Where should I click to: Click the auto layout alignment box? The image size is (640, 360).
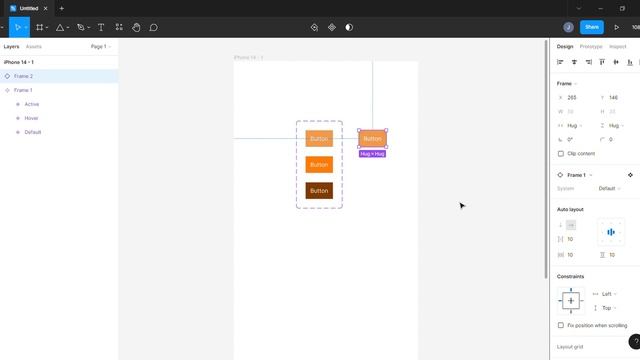coord(611,232)
